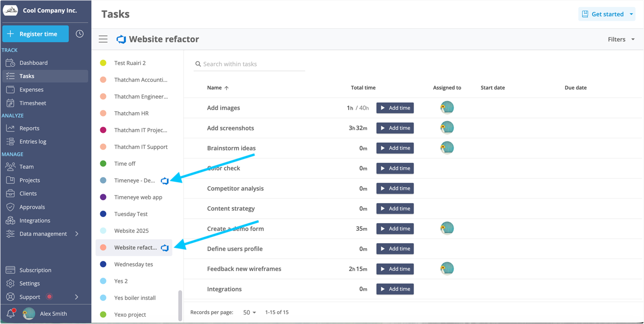
Task: Click the Azure DevOps icon beside Website refact...
Action: 165,248
